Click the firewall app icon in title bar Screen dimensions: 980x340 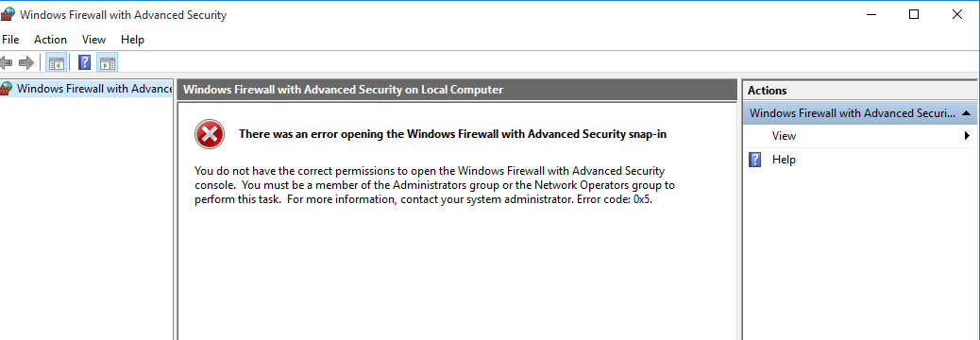(8, 14)
